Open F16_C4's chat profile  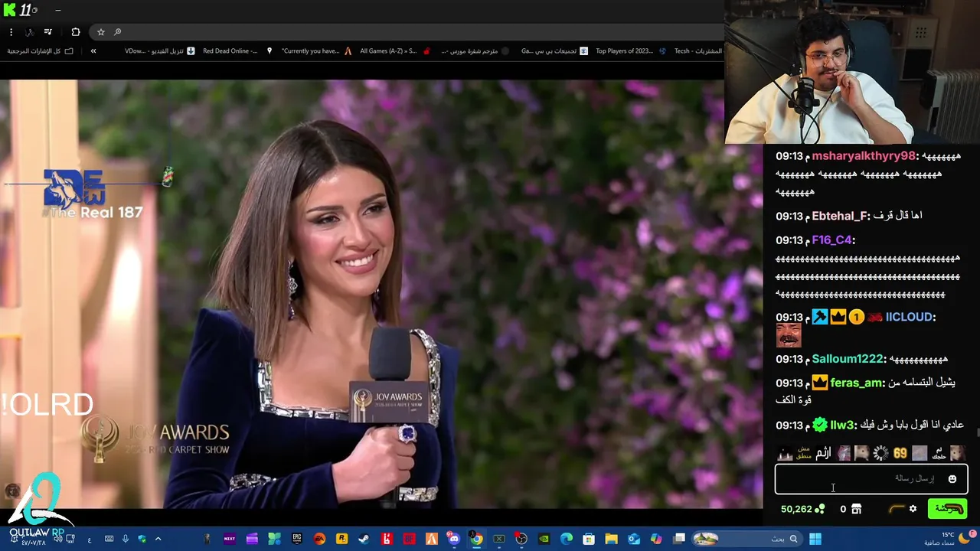[x=831, y=240]
